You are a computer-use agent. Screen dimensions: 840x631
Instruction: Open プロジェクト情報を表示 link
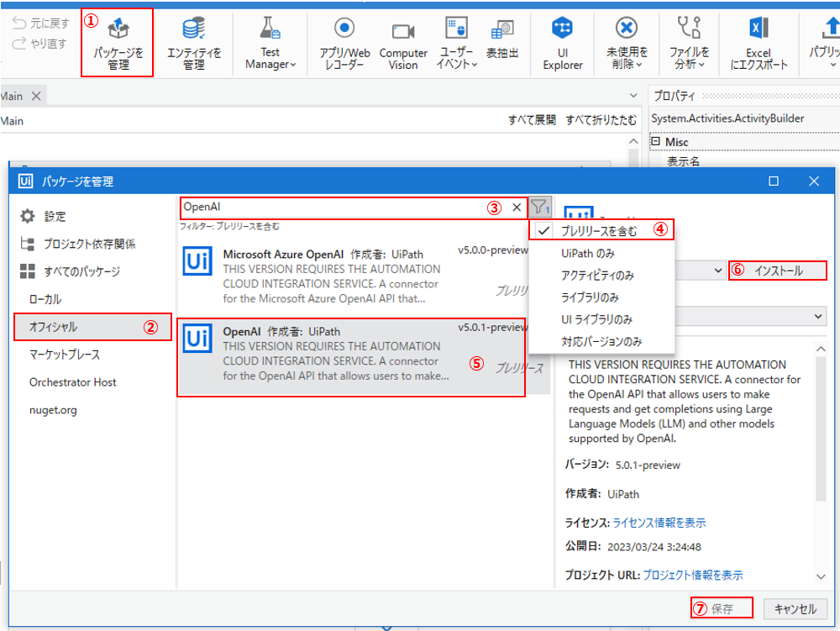693,575
